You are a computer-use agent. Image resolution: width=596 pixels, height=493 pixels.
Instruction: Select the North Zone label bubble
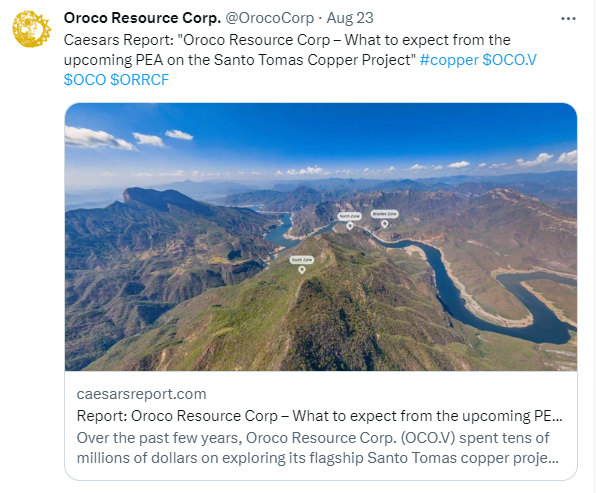pos(350,216)
